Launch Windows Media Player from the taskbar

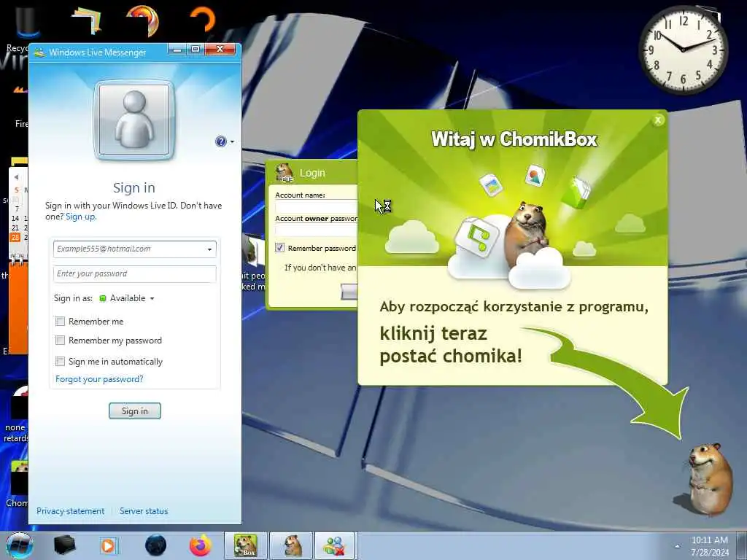click(108, 545)
